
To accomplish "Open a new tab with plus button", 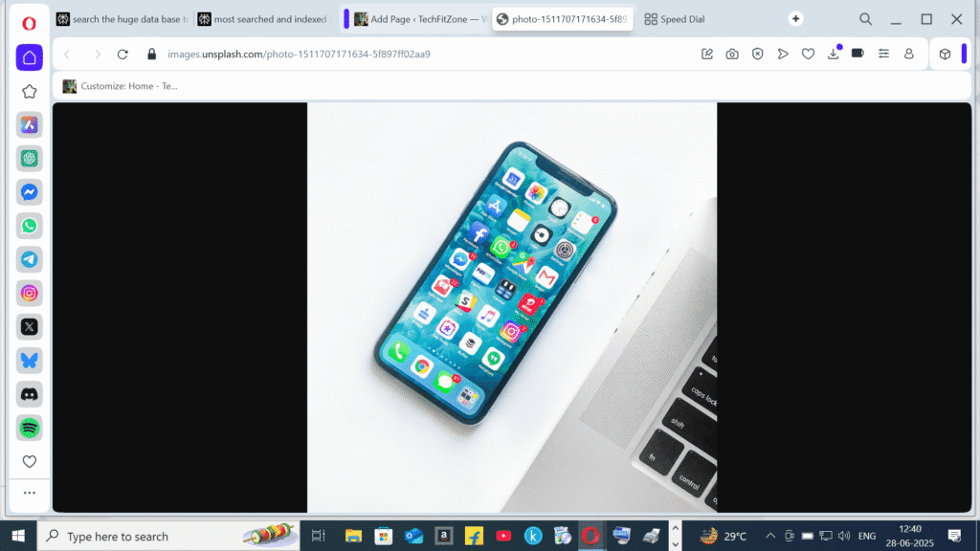I will pos(795,19).
